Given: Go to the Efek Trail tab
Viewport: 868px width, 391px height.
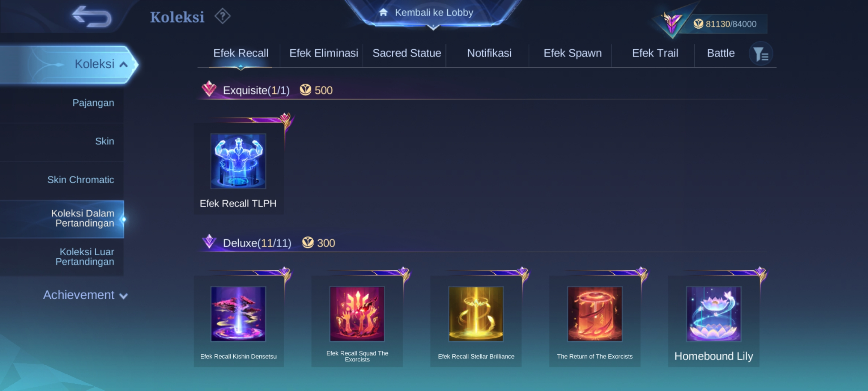Looking at the screenshot, I should [655, 53].
